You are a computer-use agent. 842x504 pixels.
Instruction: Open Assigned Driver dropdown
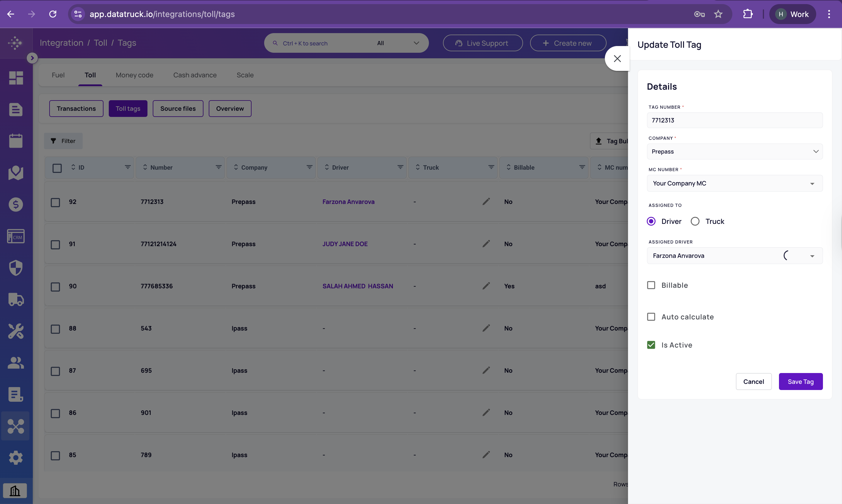(x=735, y=256)
